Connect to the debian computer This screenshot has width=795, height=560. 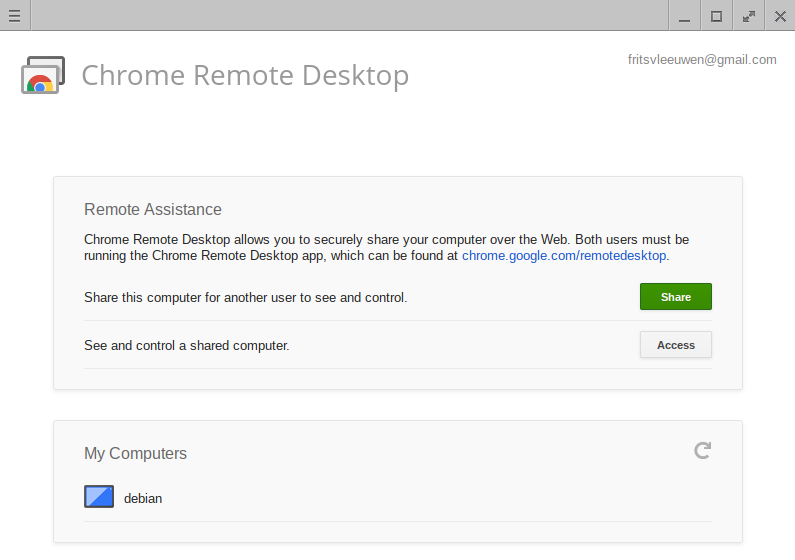398,498
